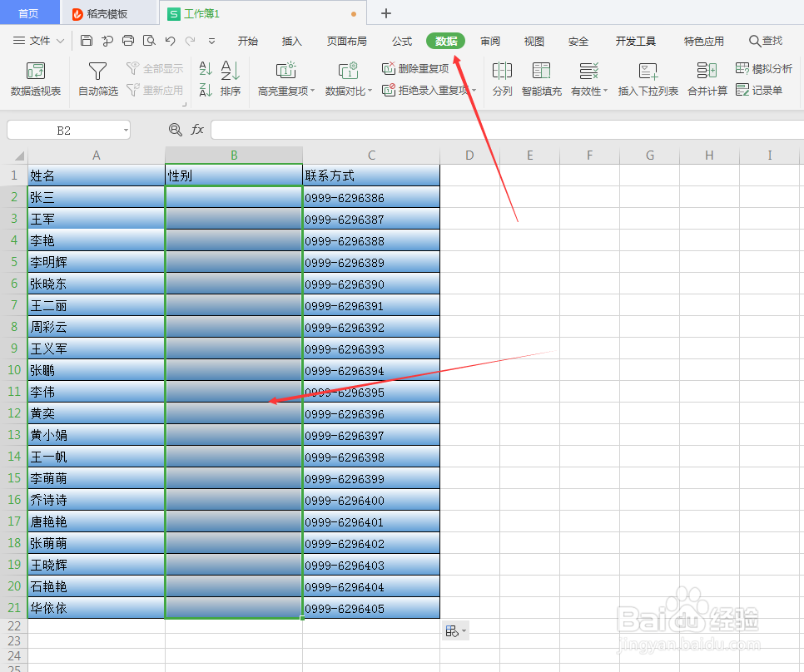Open the PivotTable (数据透视表) tool
The image size is (804, 672).
tap(36, 78)
